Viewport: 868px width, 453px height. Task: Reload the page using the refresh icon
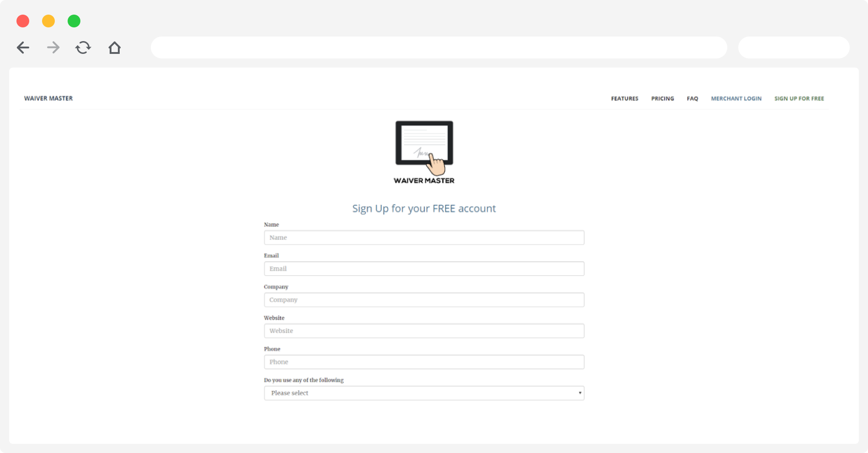pos(83,47)
